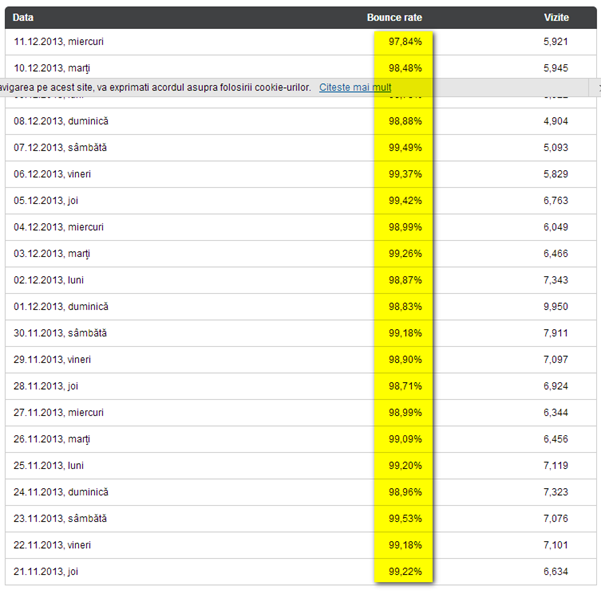Click the 99,53% bounce rate value
Viewport: 601px width, 591px height.
[405, 518]
